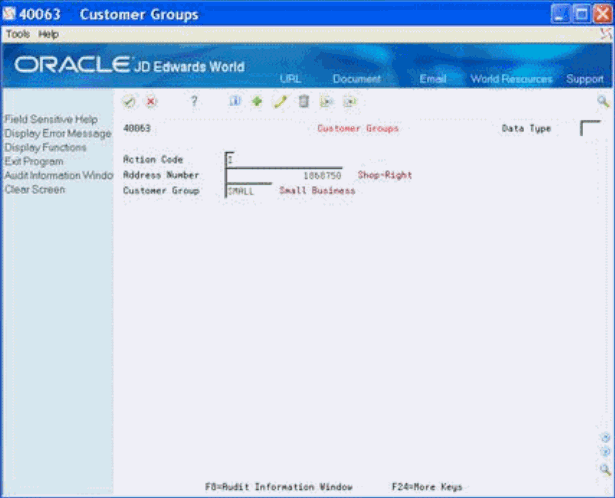Maximize the Customer Groups window
Viewport: 615px width, 498px height.
point(581,14)
